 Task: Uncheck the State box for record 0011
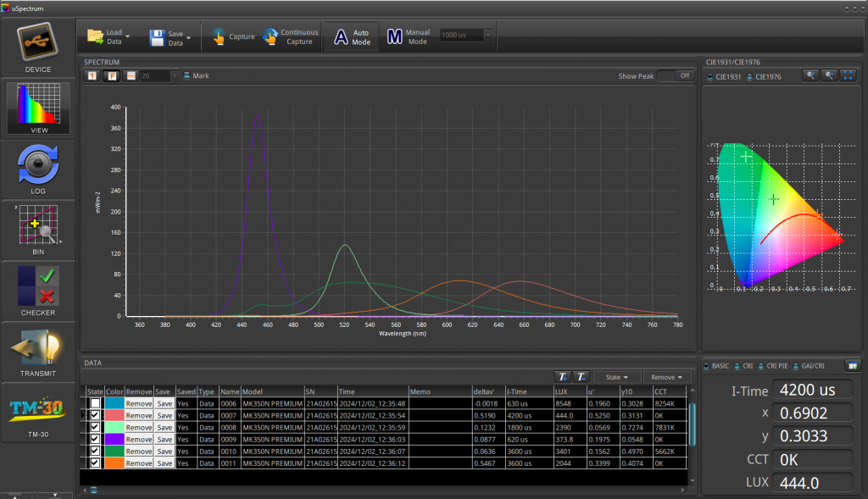95,463
